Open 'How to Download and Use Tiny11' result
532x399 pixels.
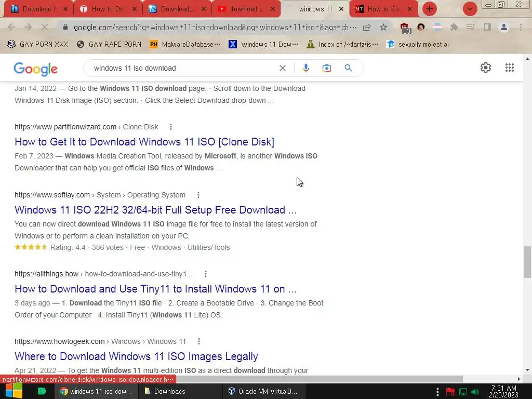[x=155, y=289]
